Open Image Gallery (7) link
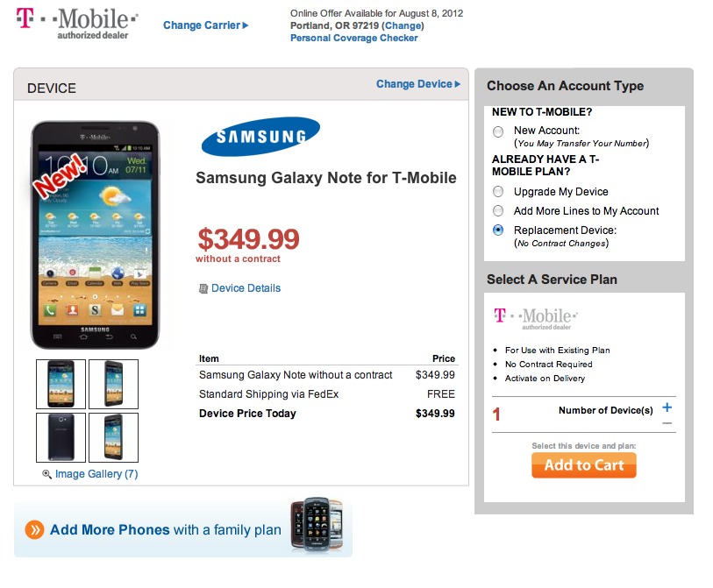Image resolution: width=713 pixels, height=588 pixels. [96, 474]
